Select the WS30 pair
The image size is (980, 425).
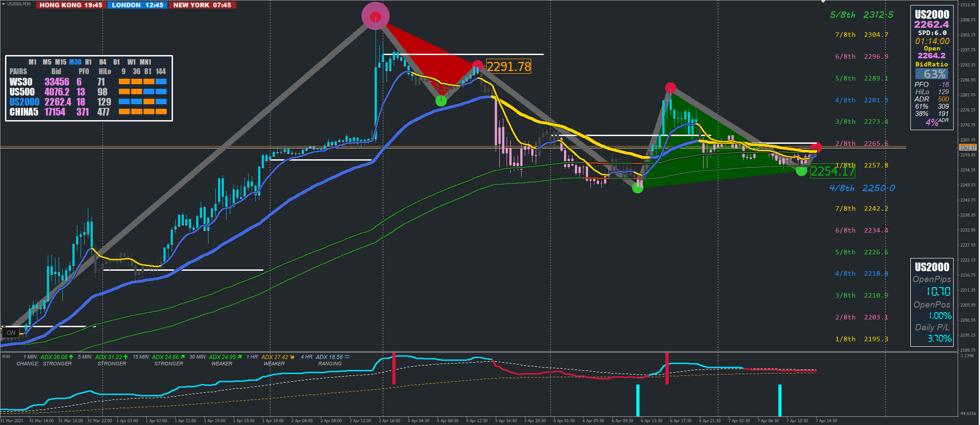click(x=21, y=82)
